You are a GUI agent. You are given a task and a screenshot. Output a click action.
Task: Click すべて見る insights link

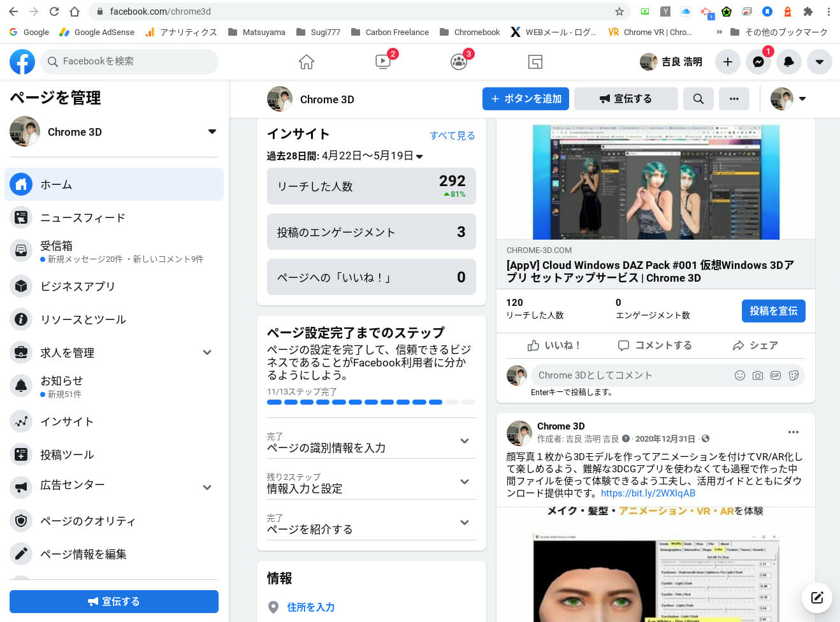coord(453,135)
